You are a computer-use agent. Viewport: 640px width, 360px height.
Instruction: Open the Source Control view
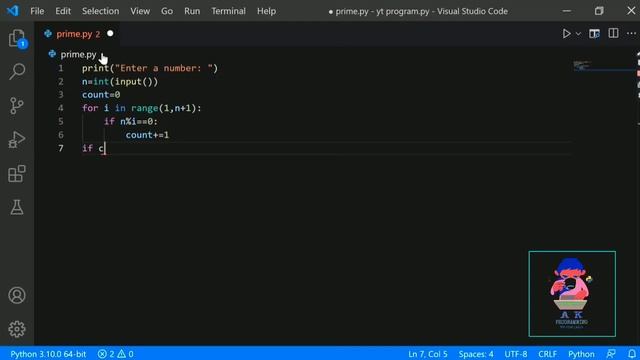tap(17, 105)
